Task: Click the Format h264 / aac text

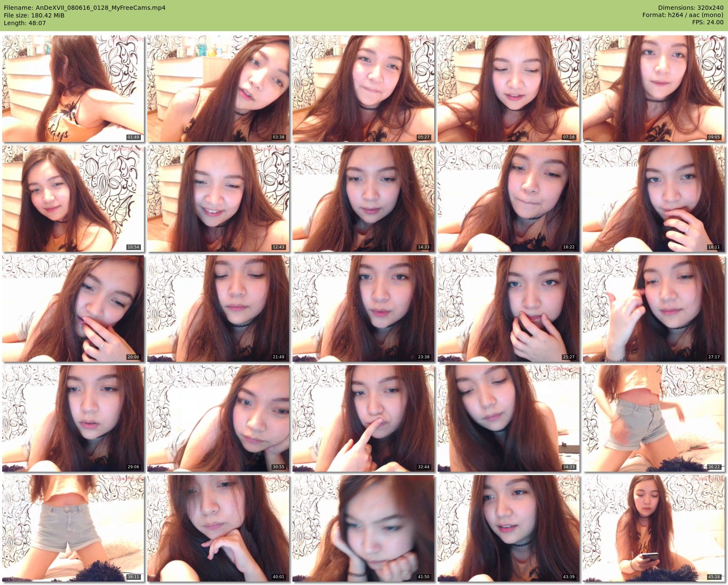Action: (x=682, y=15)
